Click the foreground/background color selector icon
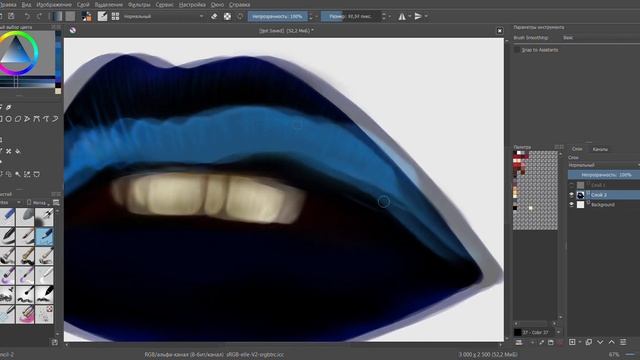The image size is (640, 360). tap(87, 16)
